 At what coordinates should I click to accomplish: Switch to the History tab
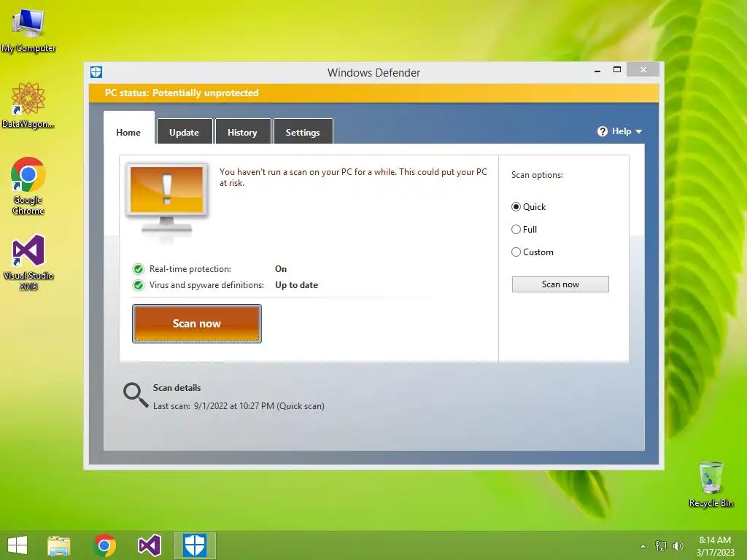[x=242, y=133]
